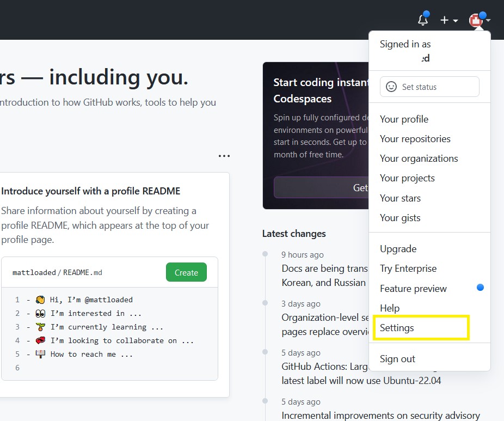This screenshot has width=504, height=421.
Task: Click the seedling emoji on learning line
Action: point(39,326)
